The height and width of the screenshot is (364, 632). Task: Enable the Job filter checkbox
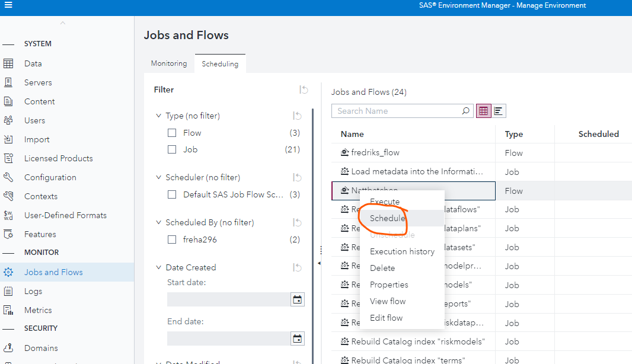[171, 149]
